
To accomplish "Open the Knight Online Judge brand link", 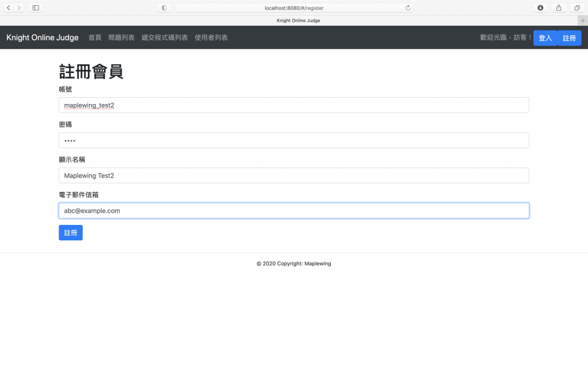I will point(42,37).
